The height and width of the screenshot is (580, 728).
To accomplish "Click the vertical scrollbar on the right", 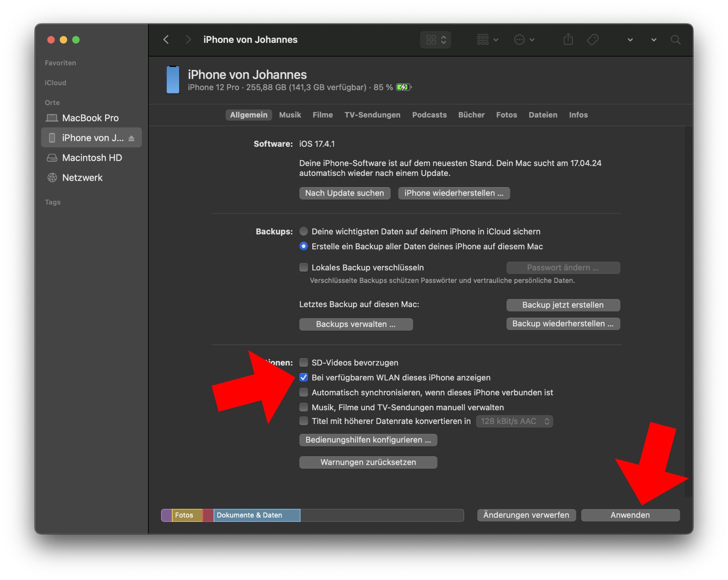I will point(687,311).
